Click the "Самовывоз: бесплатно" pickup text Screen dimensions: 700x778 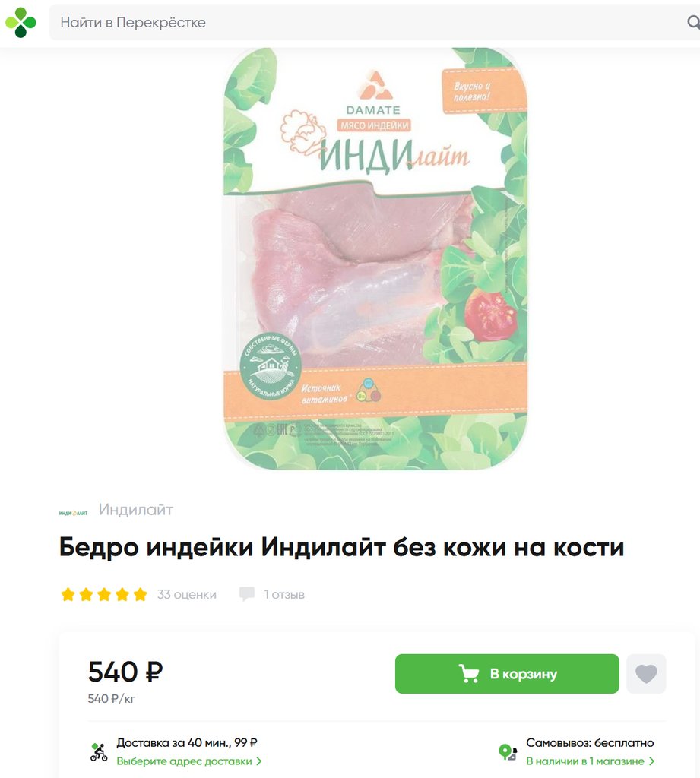590,743
